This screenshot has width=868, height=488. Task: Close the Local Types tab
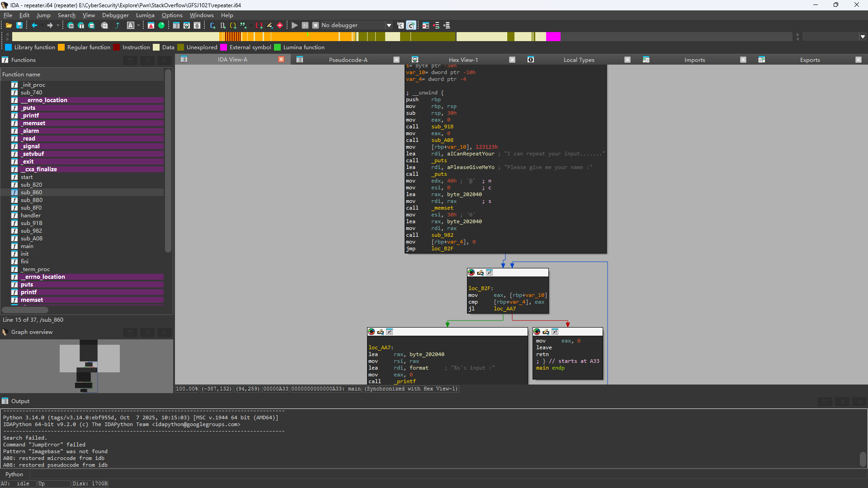tap(627, 60)
